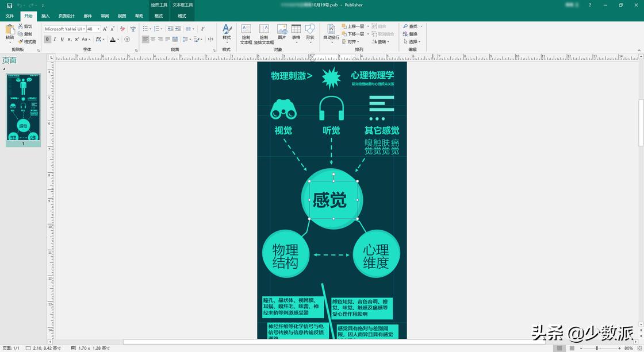Switch to the 插入 ribbon tab
The height and width of the screenshot is (352, 644).
tap(45, 16)
